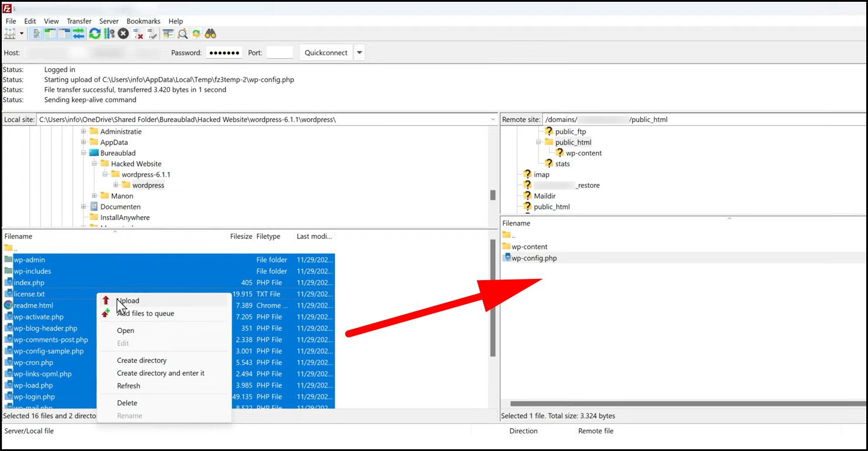
Task: Toggle the message log display icon
Action: [x=36, y=33]
